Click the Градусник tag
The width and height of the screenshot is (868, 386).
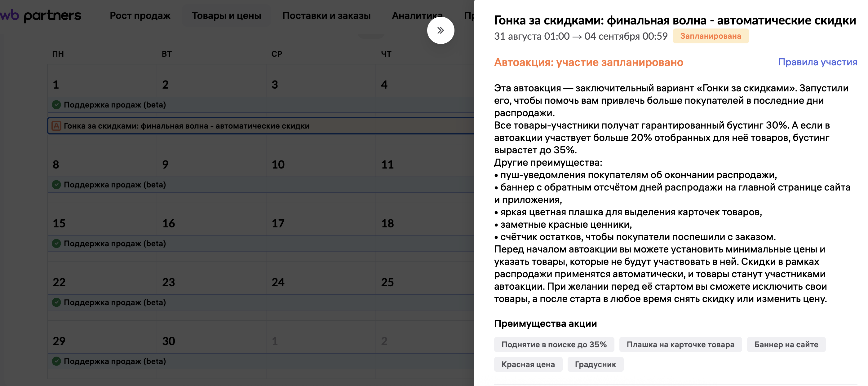tap(596, 364)
